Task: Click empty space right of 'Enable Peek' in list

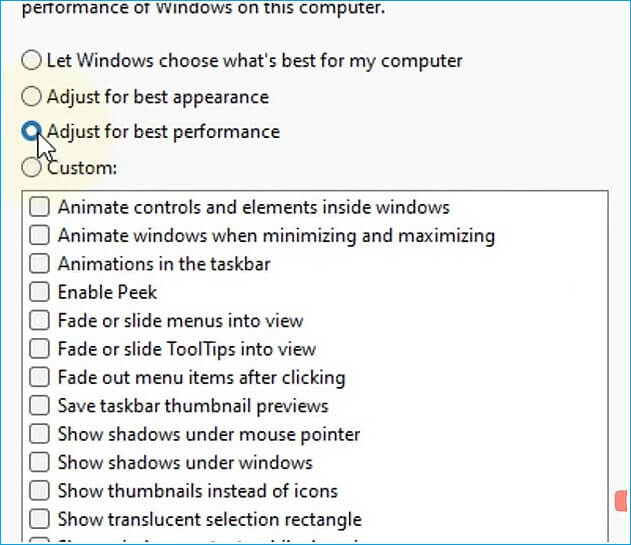Action: coord(380,293)
